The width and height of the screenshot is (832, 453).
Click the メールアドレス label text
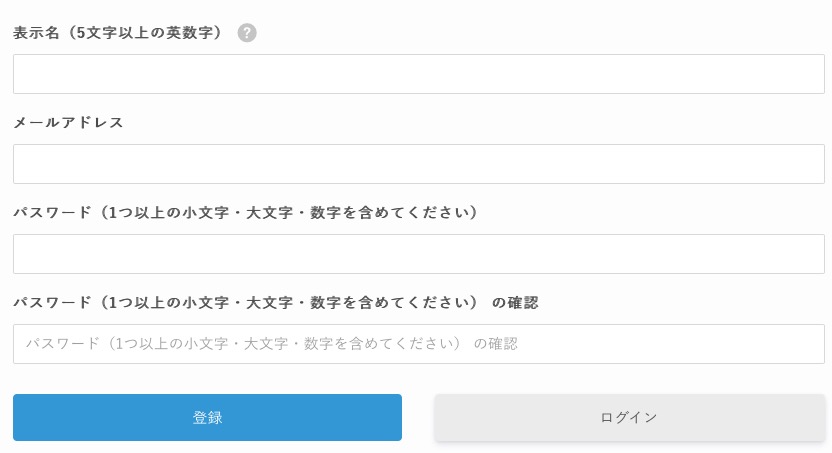coord(68,123)
